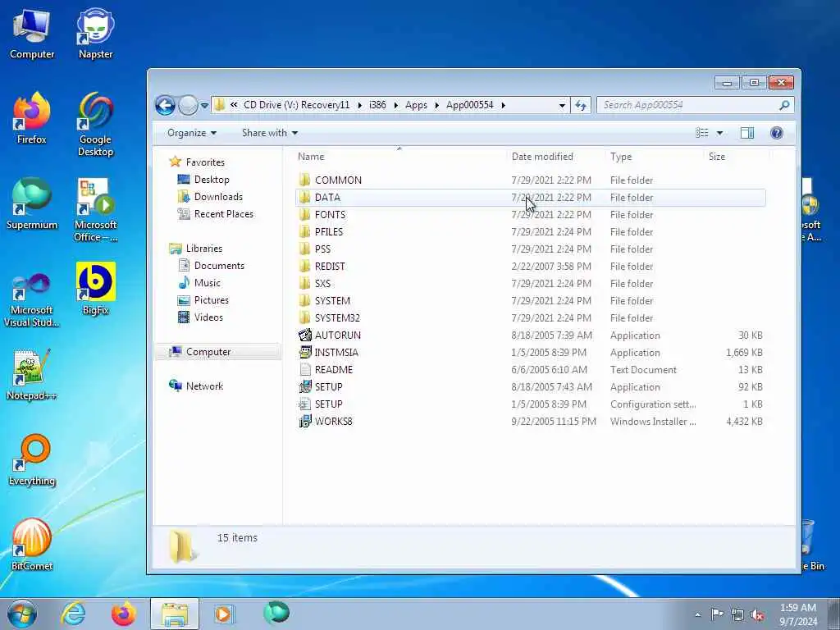Select Documents library
The image size is (840, 630).
coord(211,265)
